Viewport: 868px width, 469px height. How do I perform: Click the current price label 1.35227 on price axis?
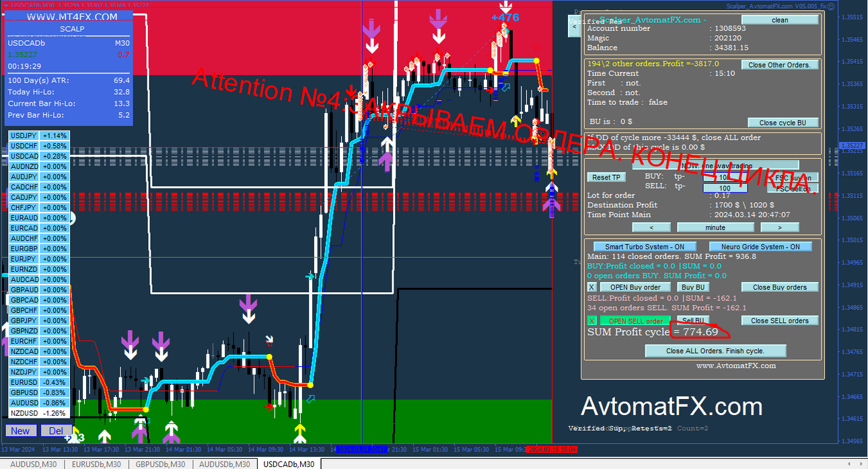click(x=853, y=145)
